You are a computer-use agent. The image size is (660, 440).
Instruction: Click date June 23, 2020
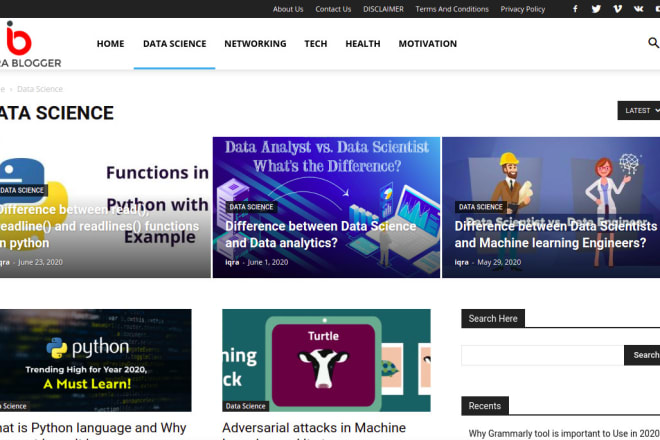tap(40, 262)
